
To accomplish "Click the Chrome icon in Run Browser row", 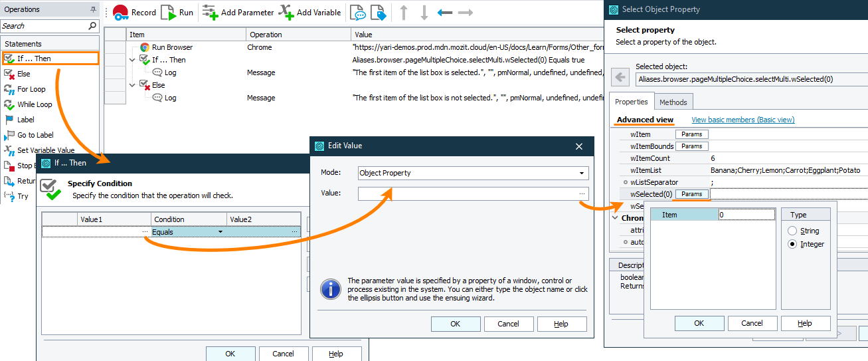I will (x=145, y=47).
